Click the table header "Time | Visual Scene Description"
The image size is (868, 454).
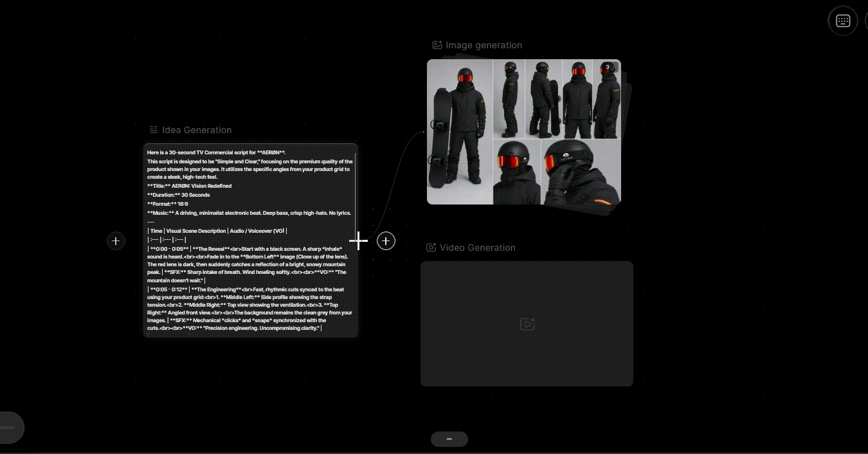[217, 231]
